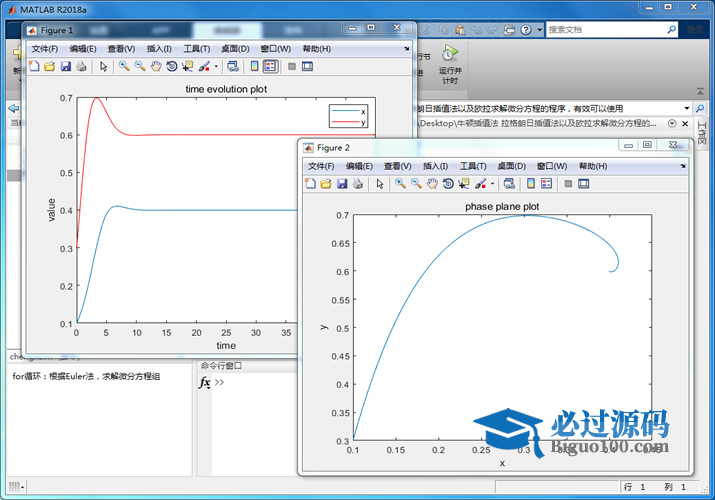Screen dimensions: 715x500
Task: Click search magnifier in MATLAB documentation box
Action: pyautogui.click(x=672, y=30)
